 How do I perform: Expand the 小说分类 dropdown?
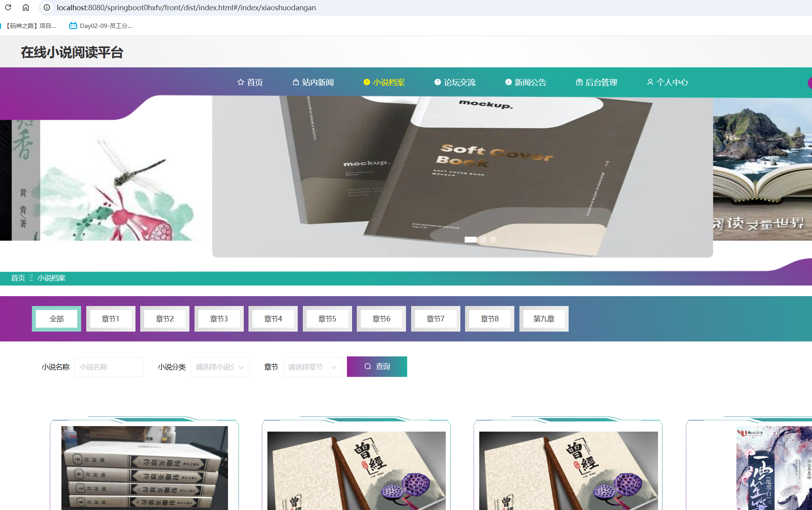(220, 367)
